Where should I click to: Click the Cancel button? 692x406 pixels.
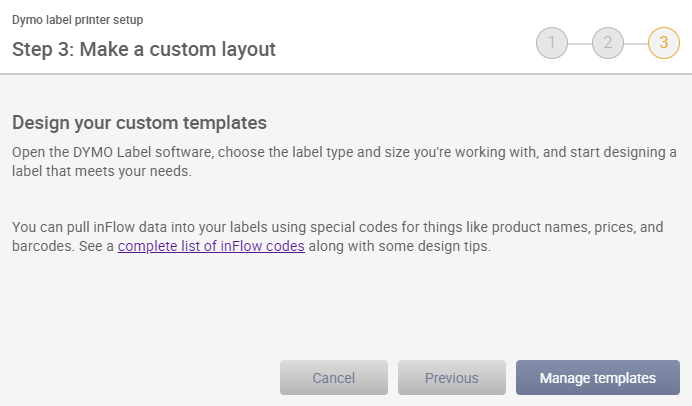click(x=334, y=378)
